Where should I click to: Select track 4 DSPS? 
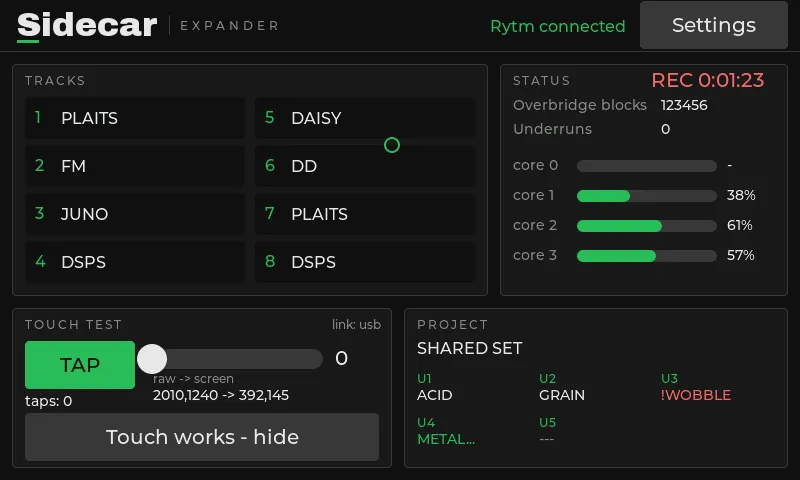point(135,262)
